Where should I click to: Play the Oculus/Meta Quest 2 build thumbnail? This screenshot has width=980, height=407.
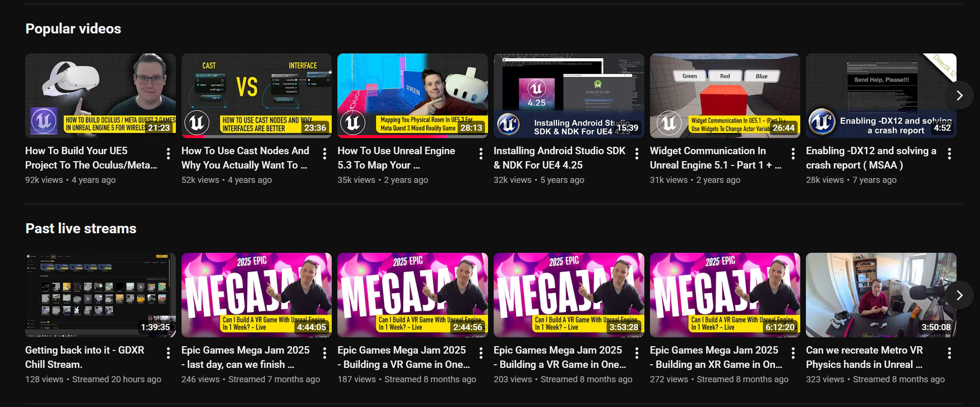(100, 96)
